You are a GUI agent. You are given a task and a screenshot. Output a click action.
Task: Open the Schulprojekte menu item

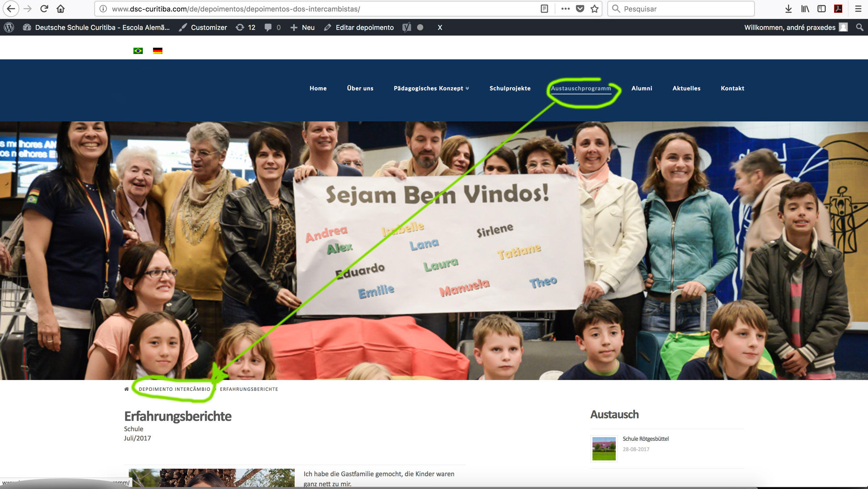[x=510, y=88]
